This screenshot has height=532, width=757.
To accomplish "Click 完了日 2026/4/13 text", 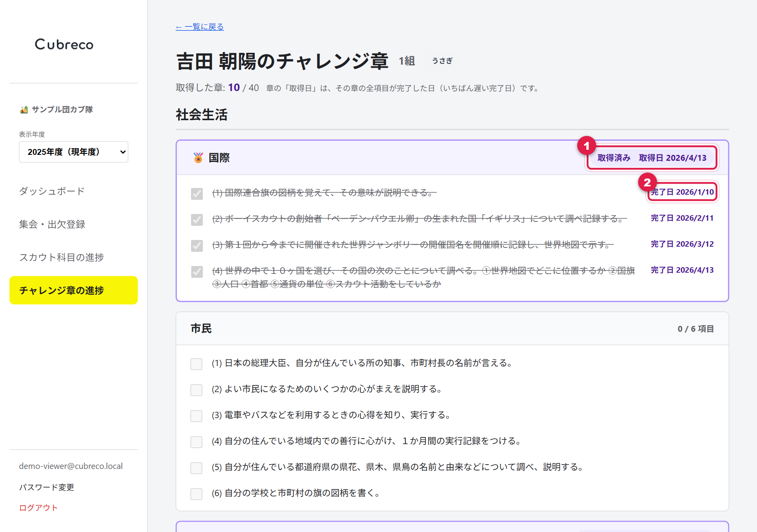I will (682, 270).
